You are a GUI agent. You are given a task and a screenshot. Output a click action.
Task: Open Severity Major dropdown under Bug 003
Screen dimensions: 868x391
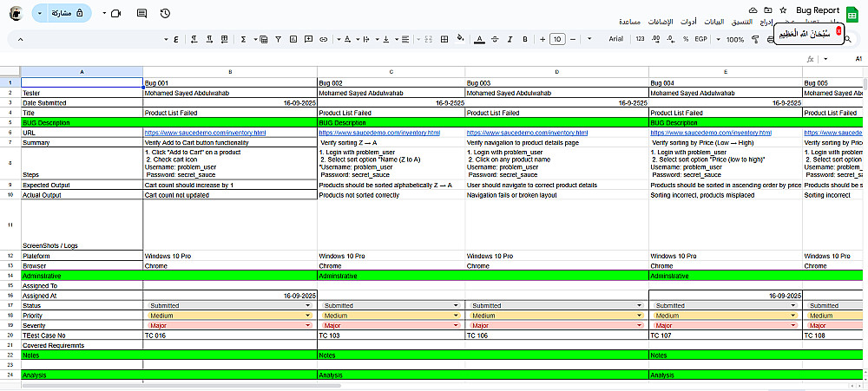[x=556, y=326]
